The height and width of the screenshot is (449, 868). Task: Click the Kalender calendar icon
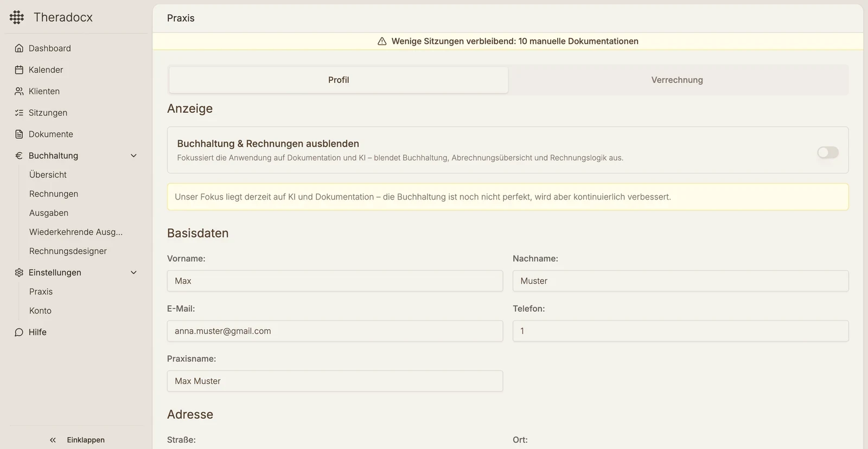pyautogui.click(x=19, y=70)
